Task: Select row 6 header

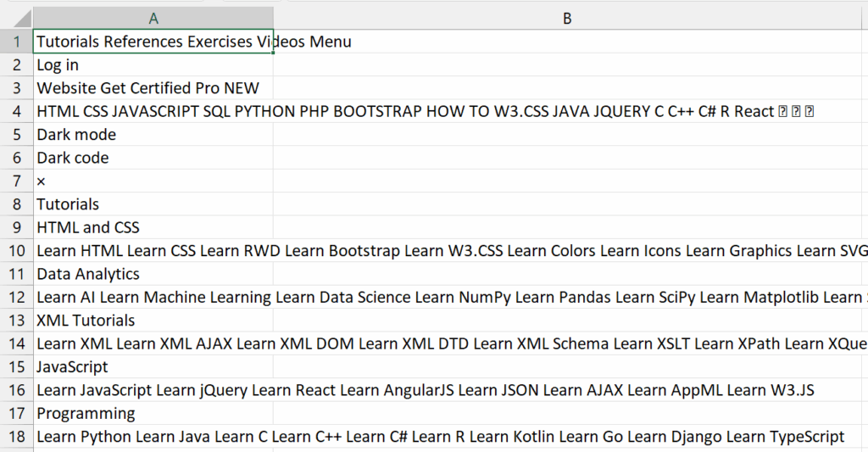Action: click(x=17, y=158)
